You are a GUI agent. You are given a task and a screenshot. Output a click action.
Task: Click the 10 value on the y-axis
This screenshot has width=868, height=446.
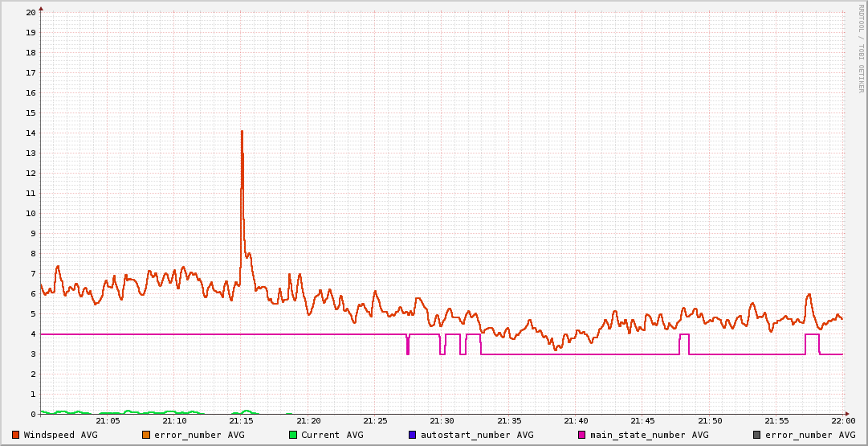31,213
